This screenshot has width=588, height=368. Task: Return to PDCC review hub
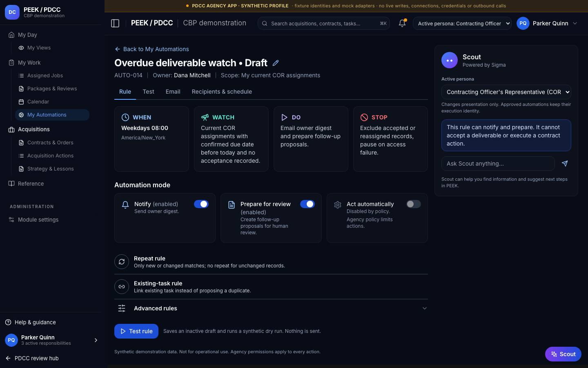pyautogui.click(x=32, y=358)
